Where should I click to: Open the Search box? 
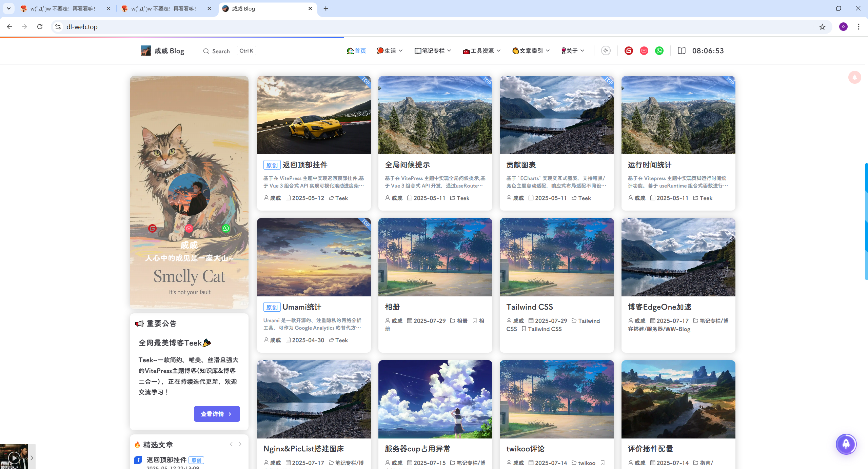click(230, 51)
